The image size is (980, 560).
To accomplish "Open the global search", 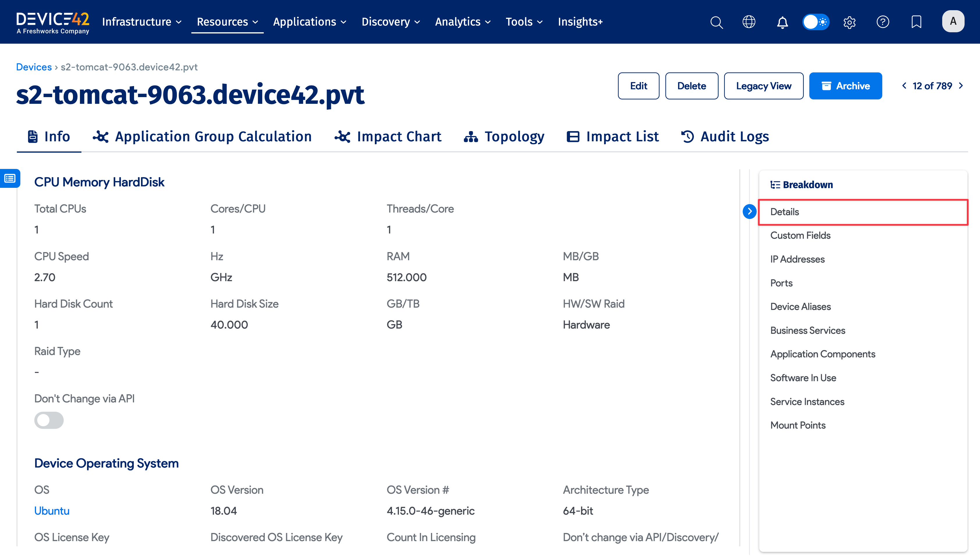I will pyautogui.click(x=716, y=22).
